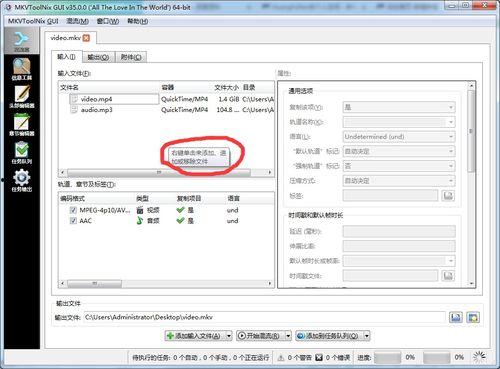Click the MKVToolNix icon in the title bar

8,7
